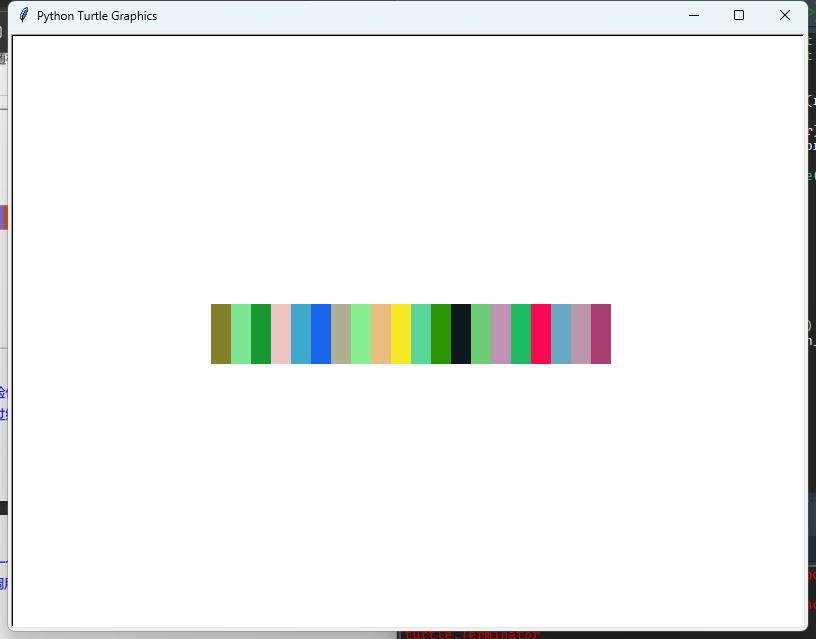The width and height of the screenshot is (816, 639).
Task: Minimize the Python Turtle Graphics window
Action: coord(694,16)
